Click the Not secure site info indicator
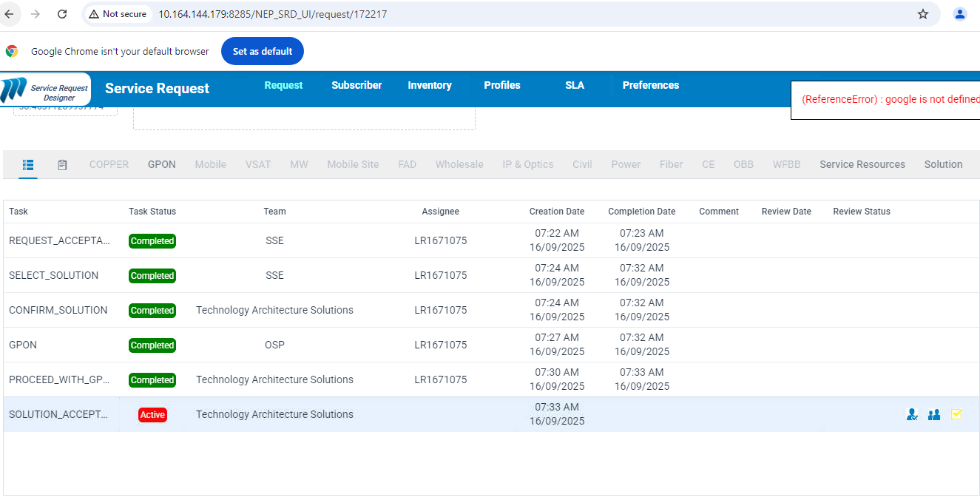 118,14
